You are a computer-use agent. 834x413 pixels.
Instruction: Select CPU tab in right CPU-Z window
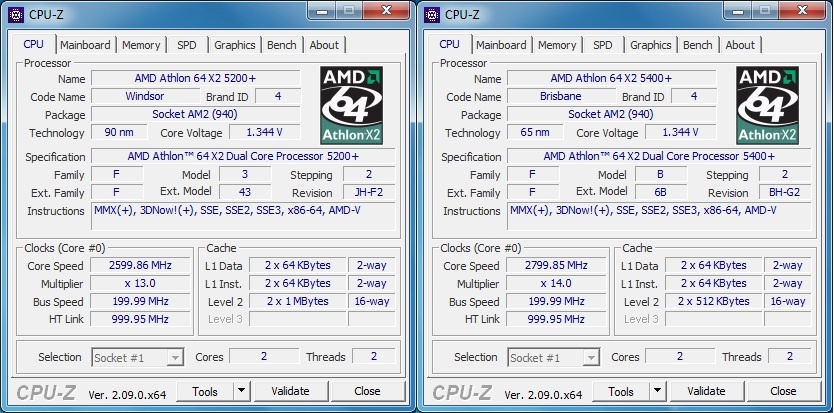pyautogui.click(x=449, y=44)
